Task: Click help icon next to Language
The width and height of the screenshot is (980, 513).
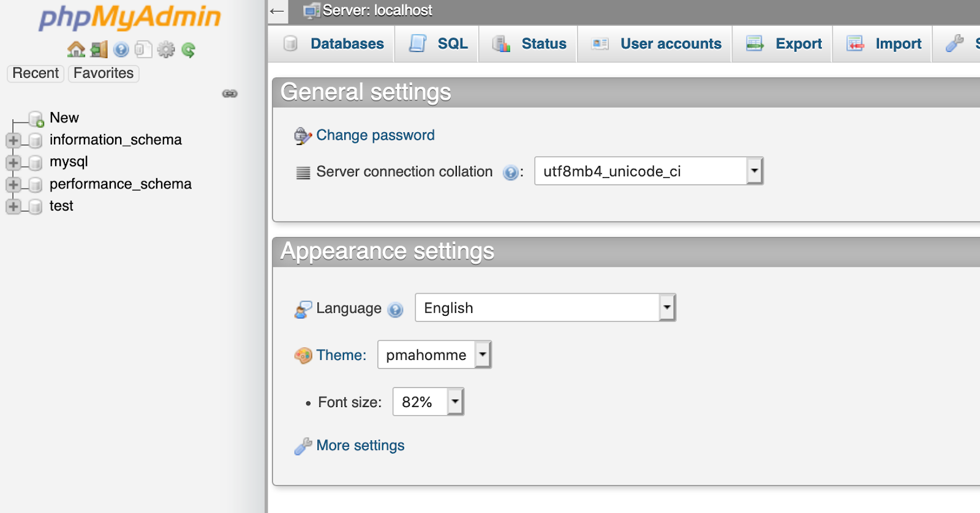Action: 396,310
